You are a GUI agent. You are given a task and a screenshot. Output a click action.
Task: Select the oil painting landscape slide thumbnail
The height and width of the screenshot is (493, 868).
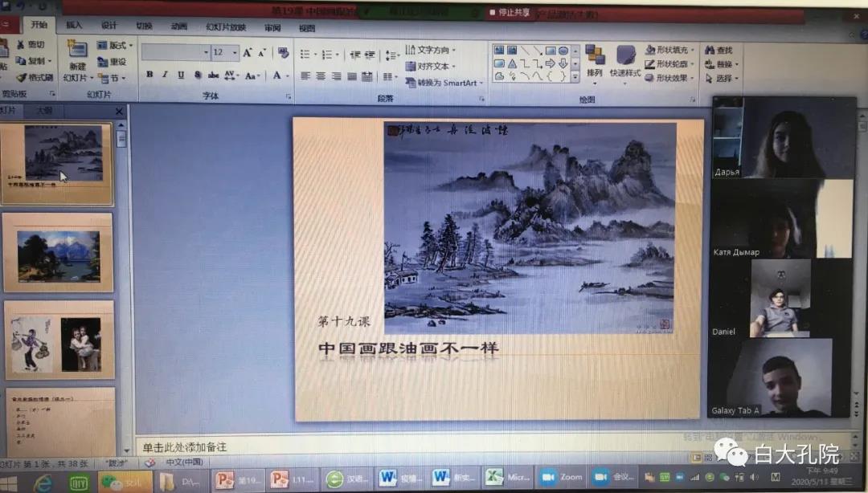[58, 253]
